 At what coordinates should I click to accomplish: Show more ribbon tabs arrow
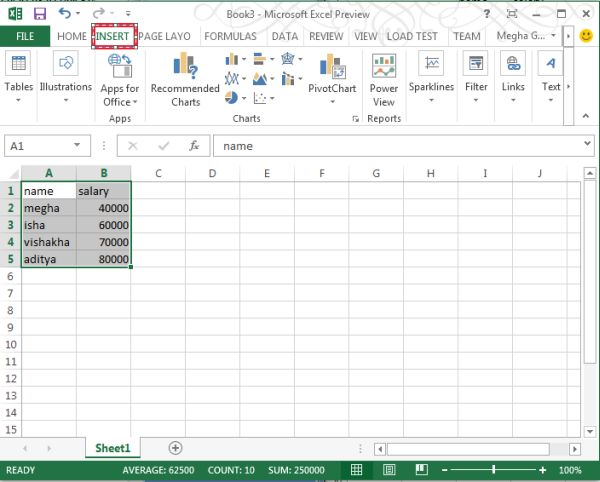pos(568,36)
